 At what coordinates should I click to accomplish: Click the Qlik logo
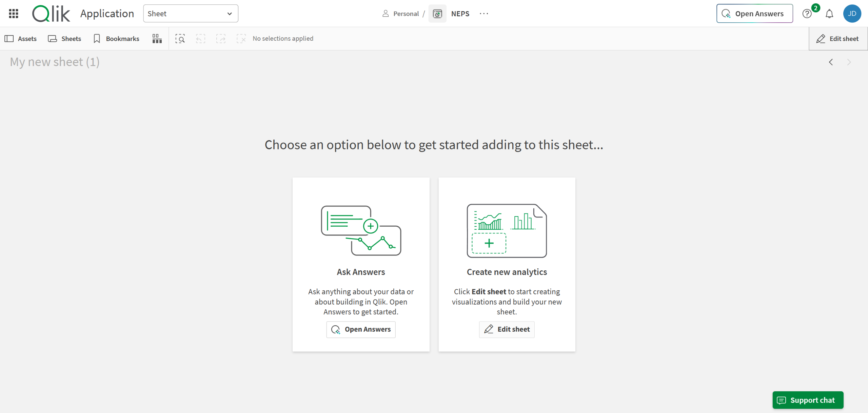[51, 14]
